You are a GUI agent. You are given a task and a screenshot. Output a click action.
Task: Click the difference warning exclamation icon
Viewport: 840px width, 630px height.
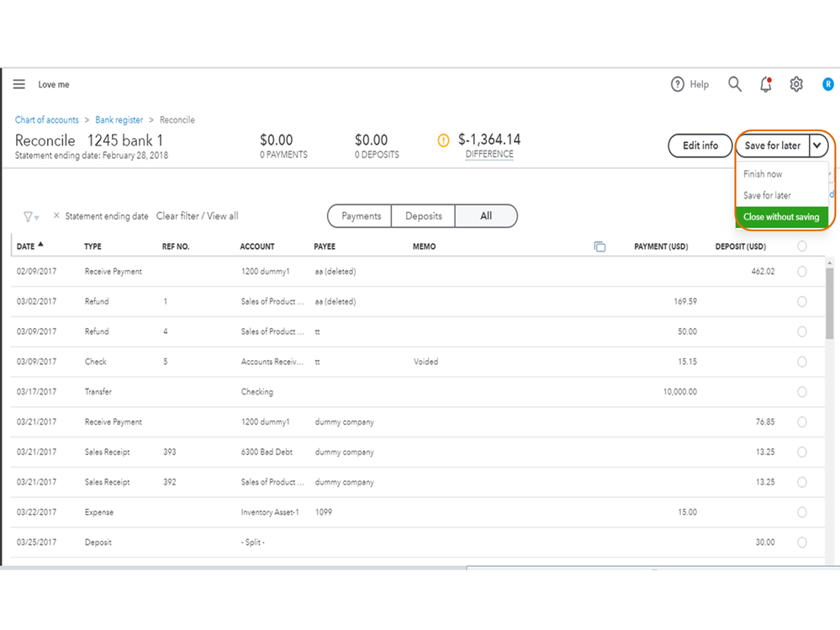click(444, 140)
